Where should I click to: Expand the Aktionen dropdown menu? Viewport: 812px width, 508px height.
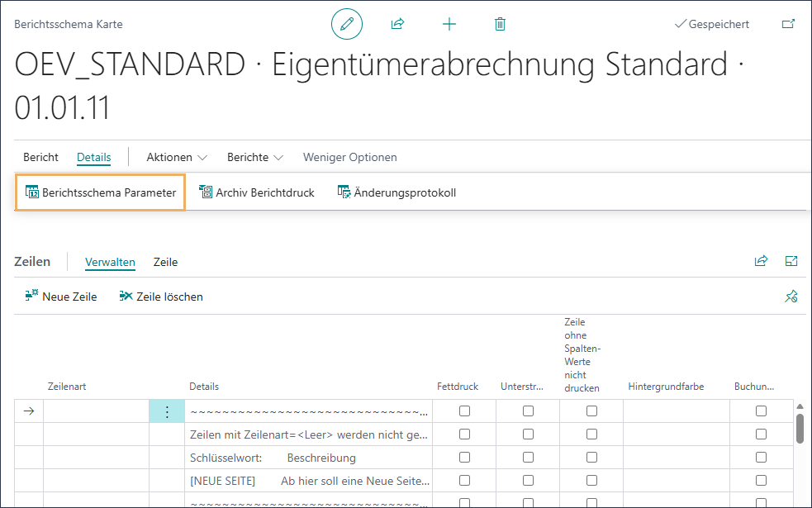(177, 157)
